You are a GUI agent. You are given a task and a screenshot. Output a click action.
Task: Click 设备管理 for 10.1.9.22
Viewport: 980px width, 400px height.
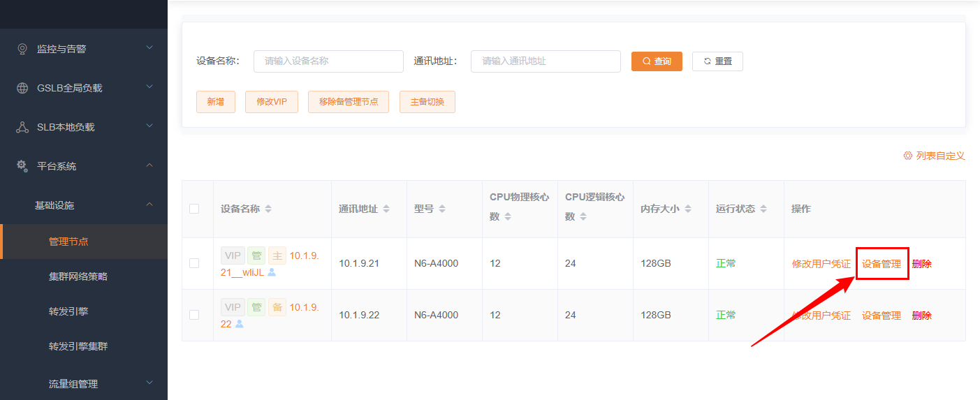(882, 316)
